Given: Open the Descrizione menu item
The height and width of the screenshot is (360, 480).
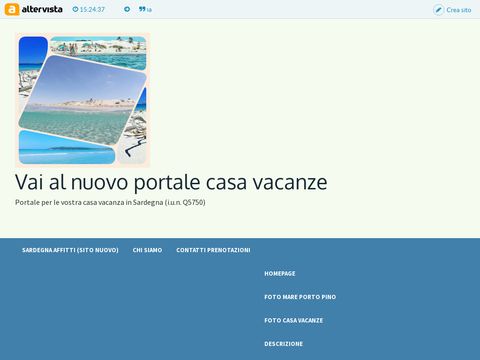Looking at the screenshot, I should (284, 344).
